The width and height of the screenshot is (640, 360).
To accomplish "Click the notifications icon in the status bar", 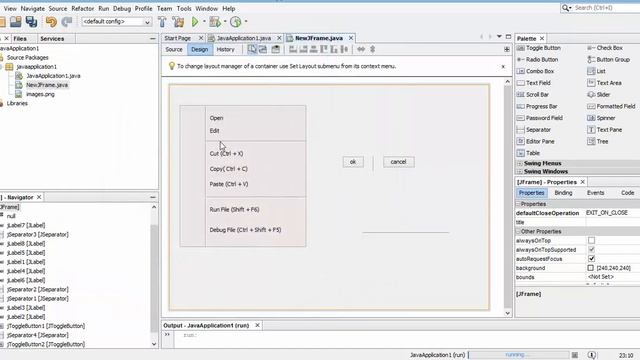I will [x=591, y=355].
